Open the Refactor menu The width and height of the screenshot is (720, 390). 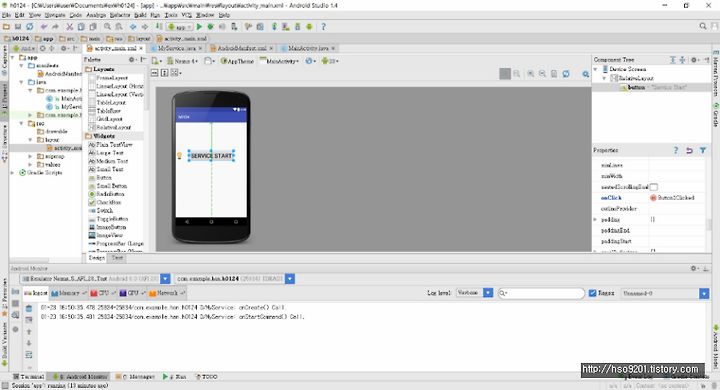point(120,15)
